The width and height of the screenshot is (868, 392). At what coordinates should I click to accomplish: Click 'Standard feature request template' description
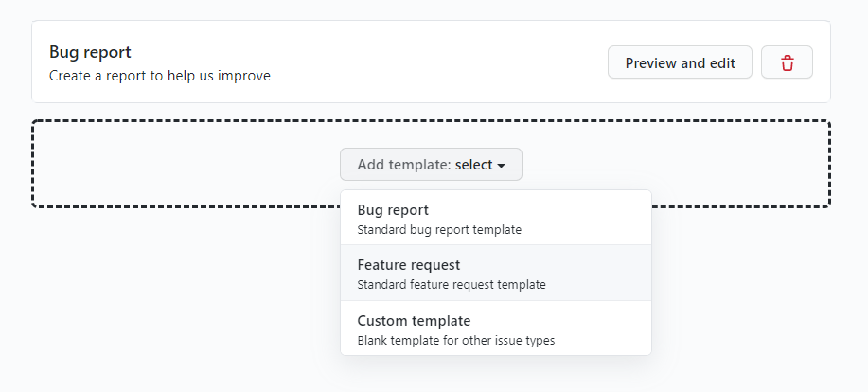(x=451, y=284)
